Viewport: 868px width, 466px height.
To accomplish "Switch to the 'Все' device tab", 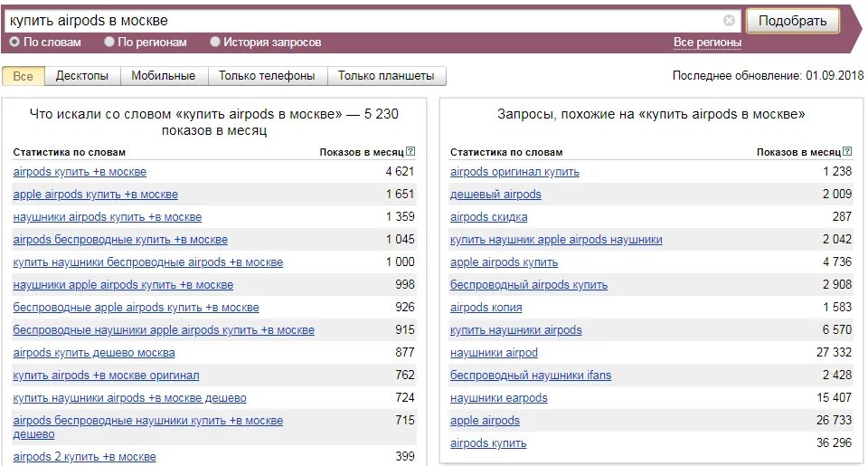I will pyautogui.click(x=24, y=76).
